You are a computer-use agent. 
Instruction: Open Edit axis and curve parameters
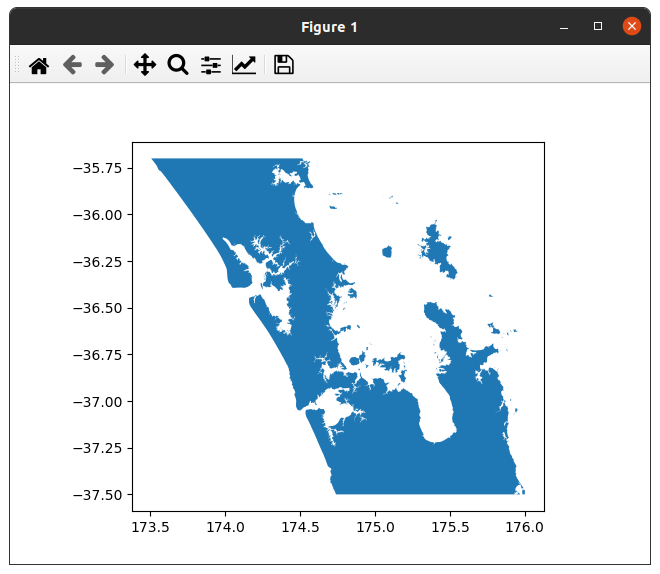click(x=244, y=65)
